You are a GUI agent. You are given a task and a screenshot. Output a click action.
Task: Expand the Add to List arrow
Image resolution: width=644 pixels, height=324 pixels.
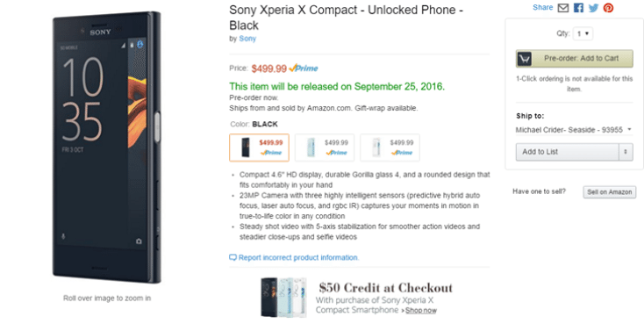(x=626, y=152)
